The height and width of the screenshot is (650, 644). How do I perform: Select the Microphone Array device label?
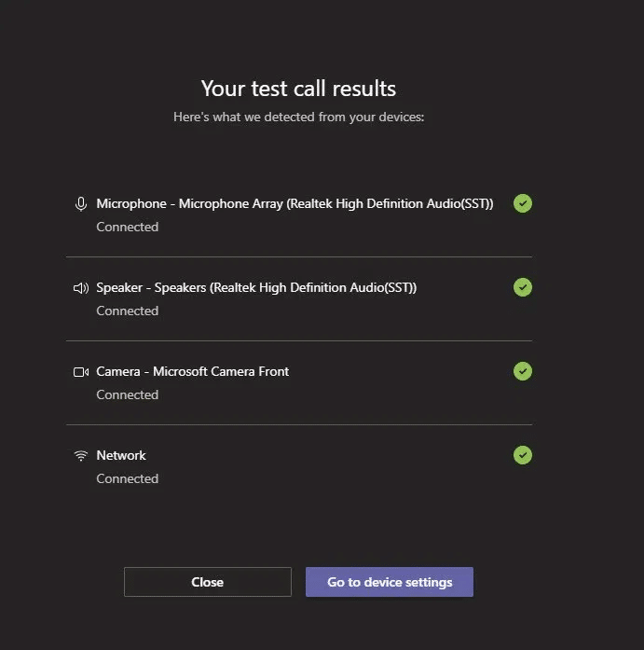(x=295, y=203)
